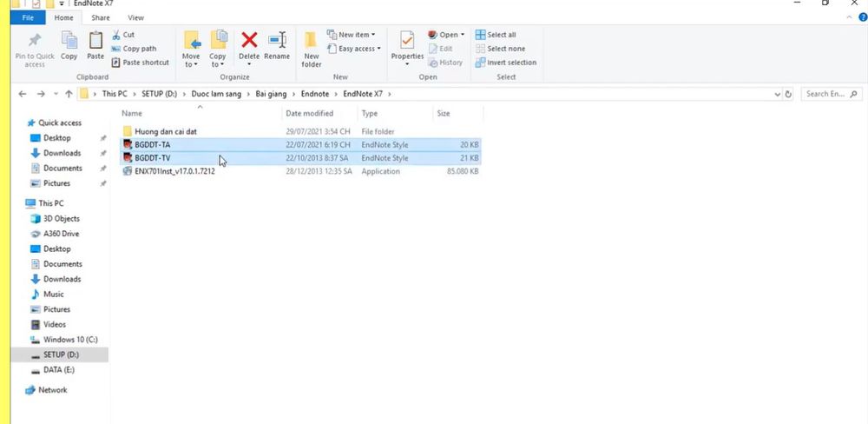Create a New folder
This screenshot has height=424, width=868.
(x=311, y=50)
